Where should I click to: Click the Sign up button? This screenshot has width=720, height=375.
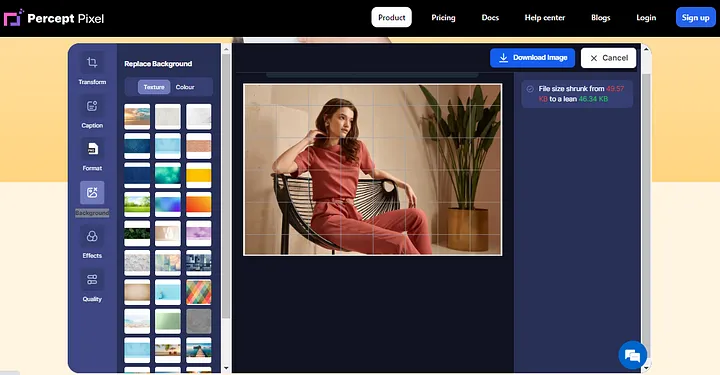[695, 17]
